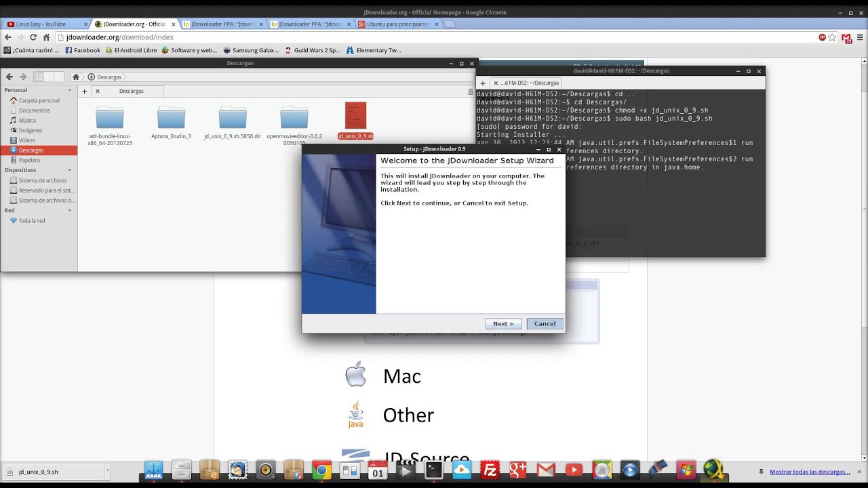Click Descargas breadcrumb in path bar
Screen dimensions: 868x488
(x=105, y=77)
